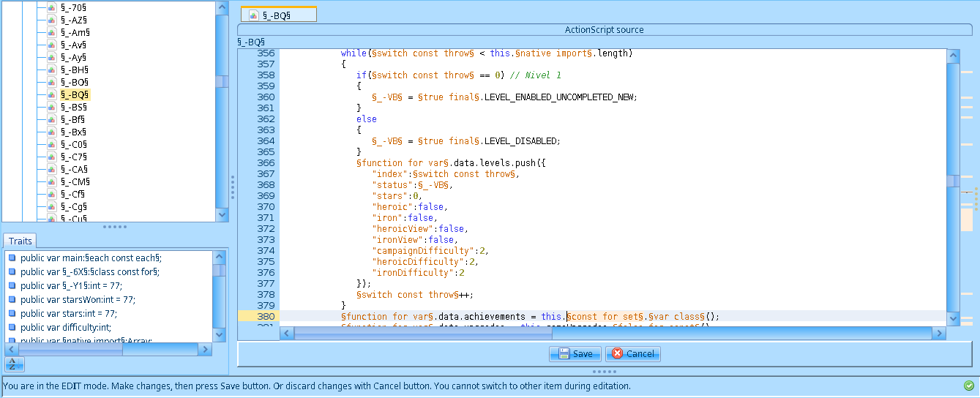Save the edited ActionScript

coord(575,353)
